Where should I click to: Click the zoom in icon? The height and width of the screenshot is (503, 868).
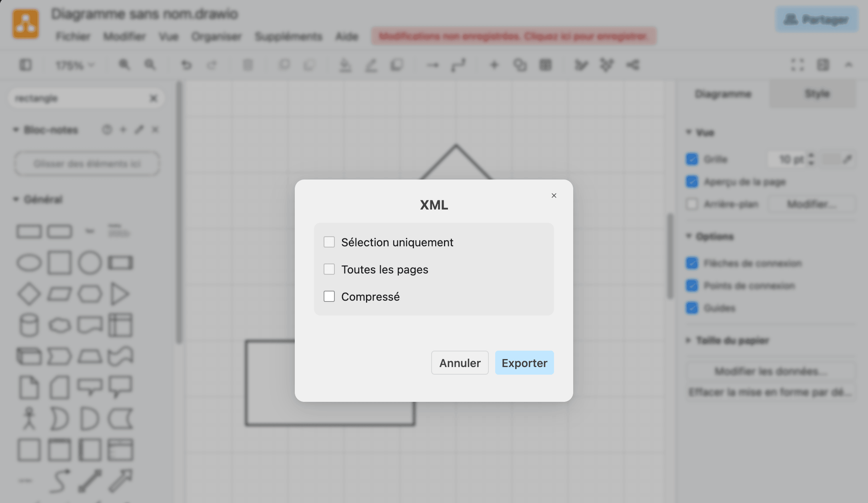point(124,65)
